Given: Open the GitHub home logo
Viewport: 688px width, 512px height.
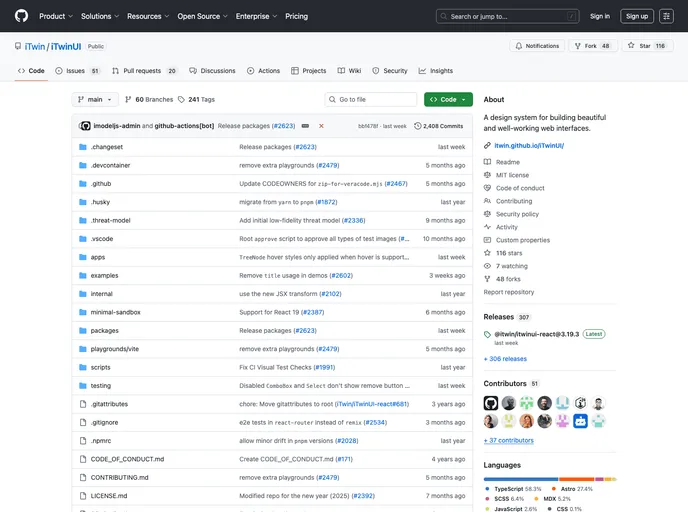Looking at the screenshot, I should point(21,16).
